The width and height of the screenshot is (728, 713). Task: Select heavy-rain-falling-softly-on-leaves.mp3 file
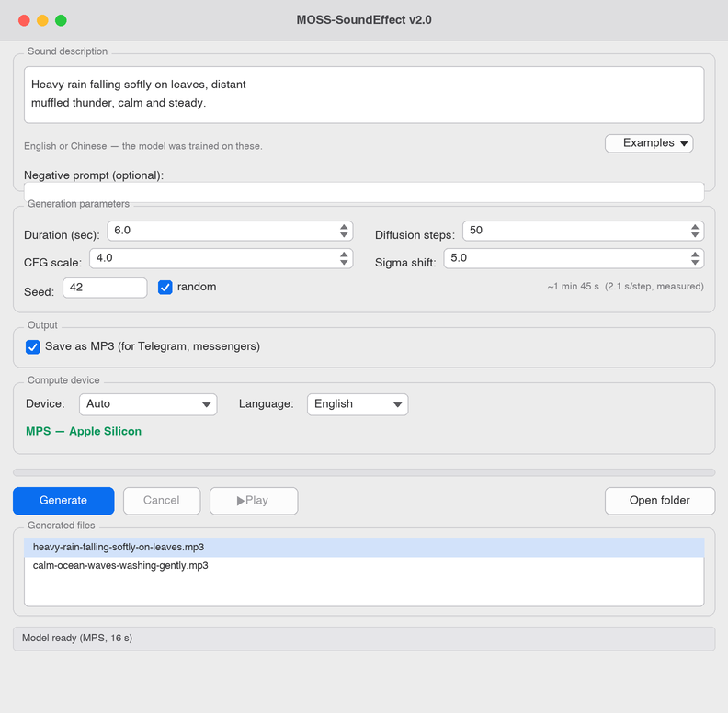tap(364, 548)
